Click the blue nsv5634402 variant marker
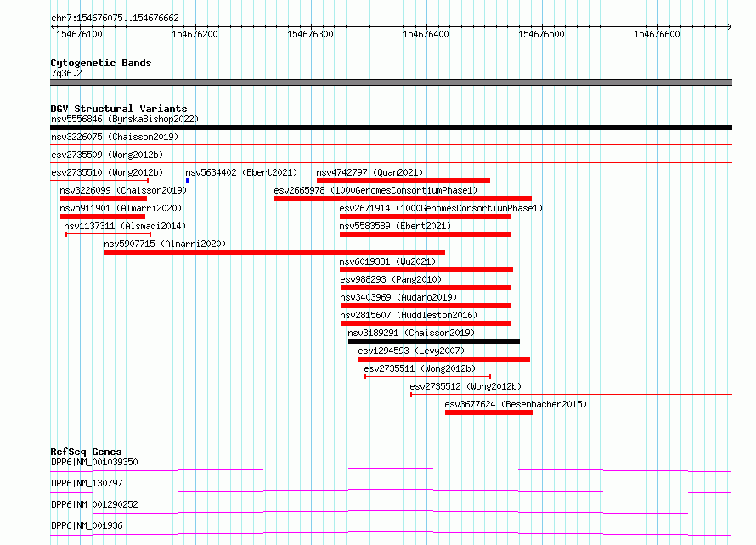Screen dimensions: 756x545 click(x=187, y=181)
